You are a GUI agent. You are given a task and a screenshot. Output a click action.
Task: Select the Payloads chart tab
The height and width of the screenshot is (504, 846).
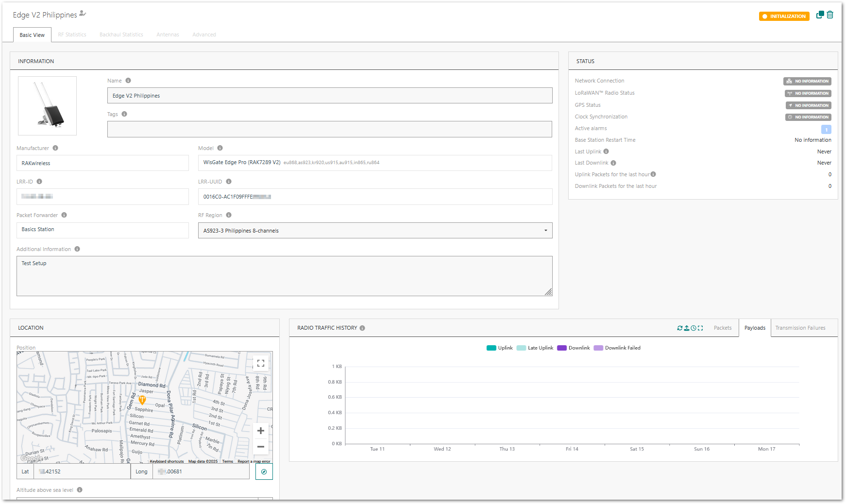click(x=755, y=328)
